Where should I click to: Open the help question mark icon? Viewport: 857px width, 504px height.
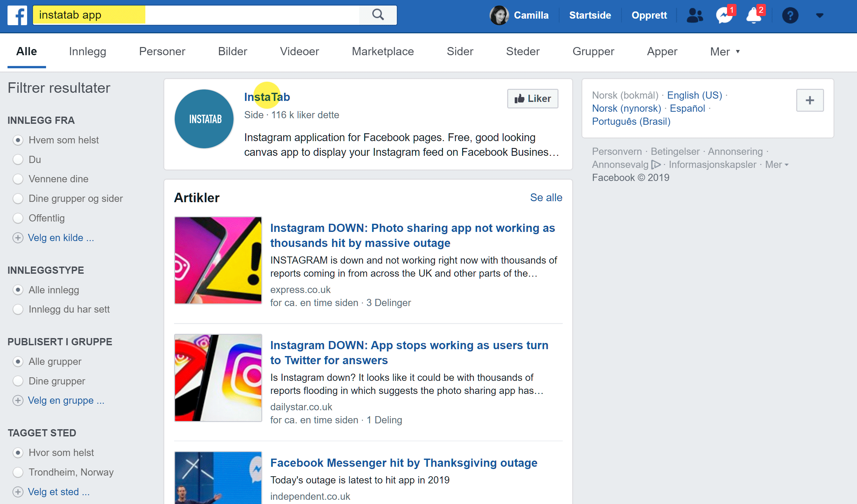(x=790, y=15)
